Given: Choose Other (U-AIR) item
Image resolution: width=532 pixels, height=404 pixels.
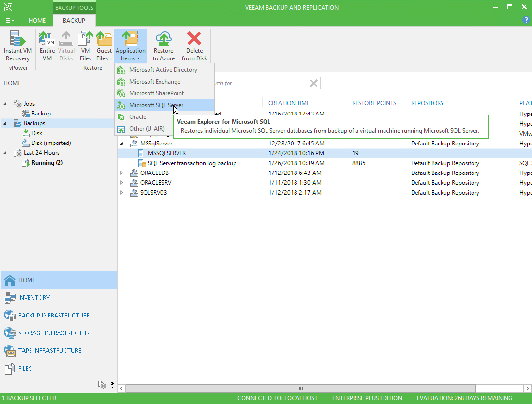Looking at the screenshot, I should pyautogui.click(x=144, y=129).
